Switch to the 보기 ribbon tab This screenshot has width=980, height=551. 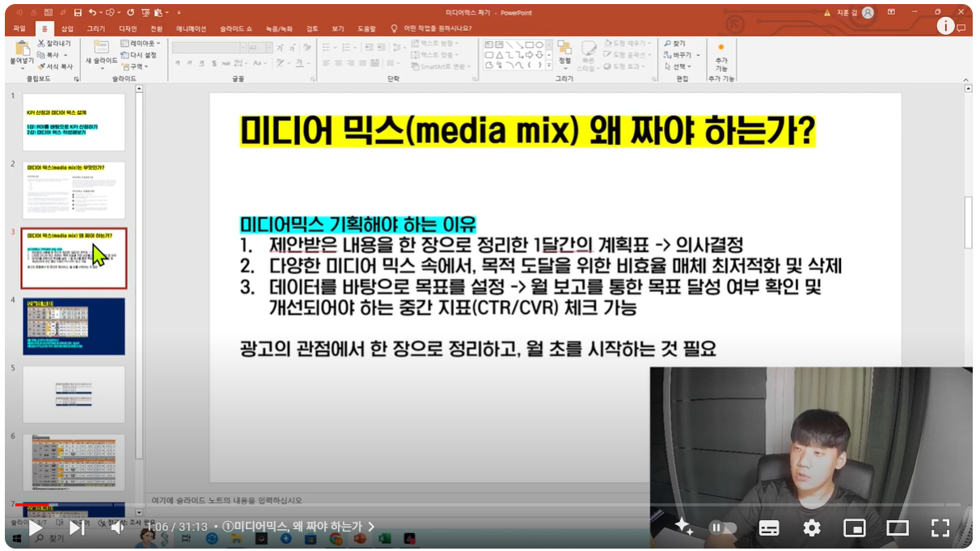coord(338,28)
